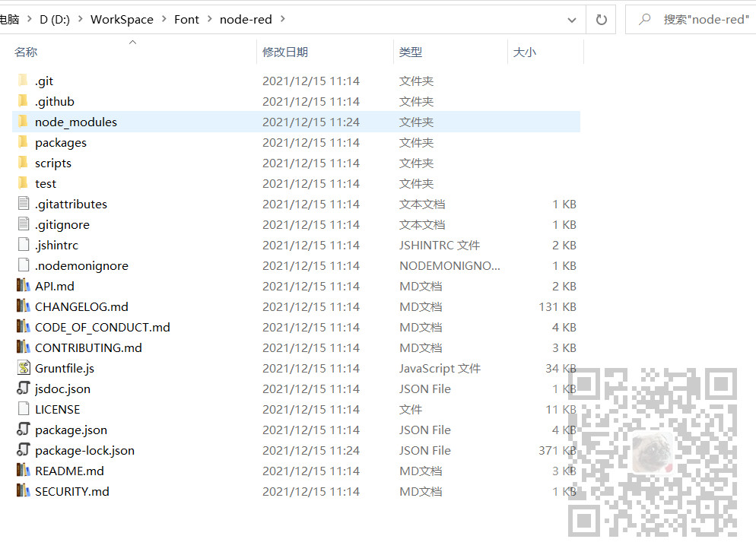Click the .jshintrc blank file icon

tap(23, 245)
